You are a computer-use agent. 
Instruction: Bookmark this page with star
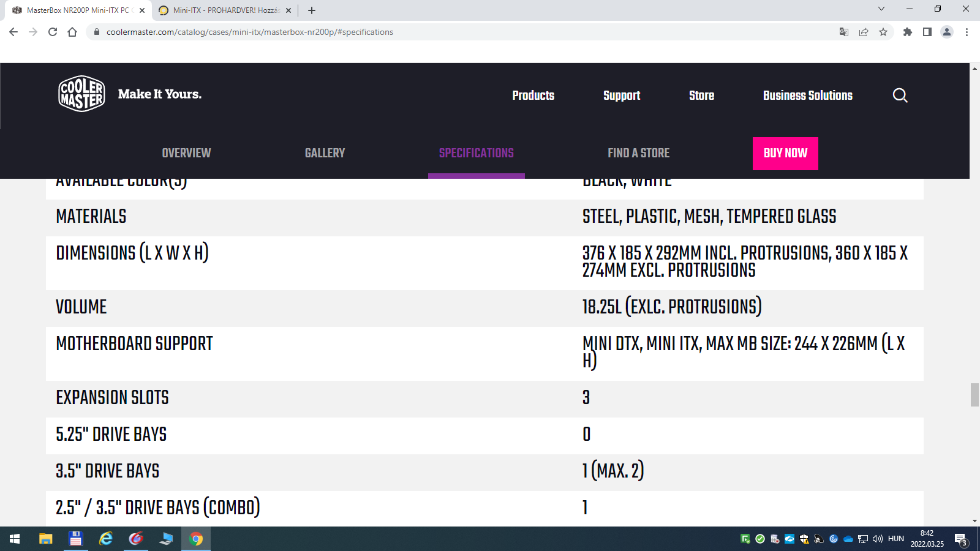(883, 32)
